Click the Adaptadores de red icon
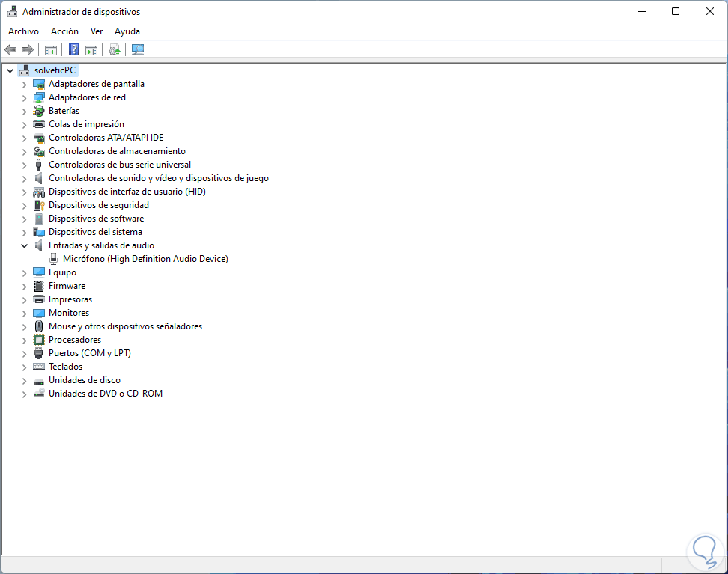 [39, 97]
